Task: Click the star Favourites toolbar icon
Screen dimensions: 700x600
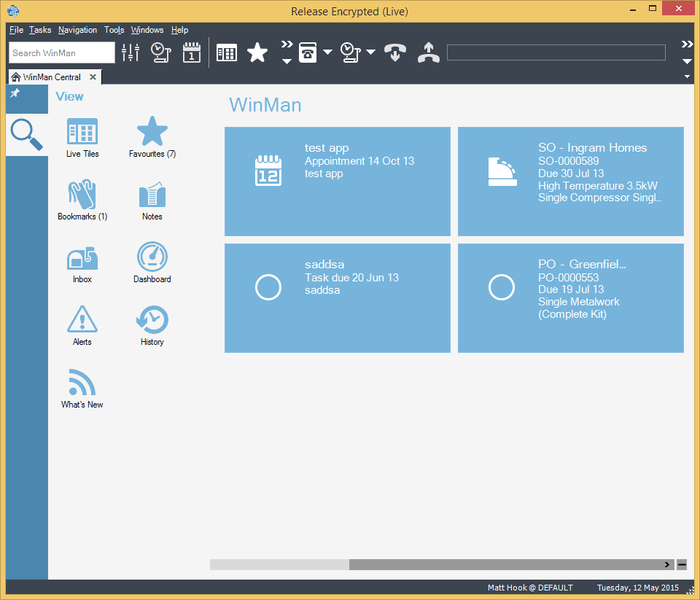Action: click(257, 52)
